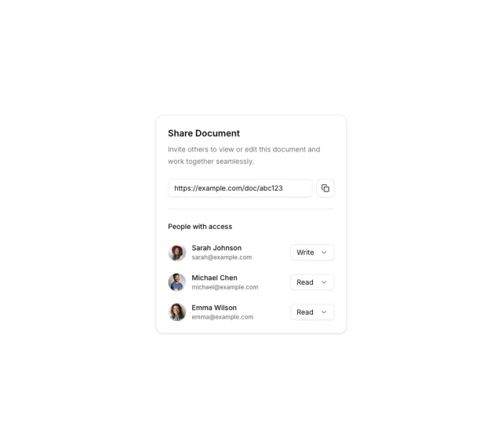Select the Emma Wilson name text
This screenshot has height=448, width=502.
[x=214, y=308]
